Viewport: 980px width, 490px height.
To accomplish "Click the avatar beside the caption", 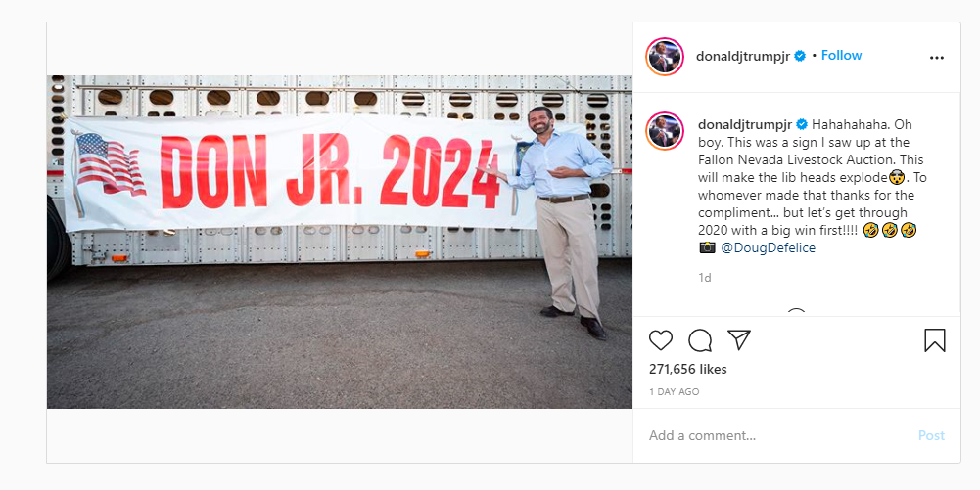I will coord(665,130).
